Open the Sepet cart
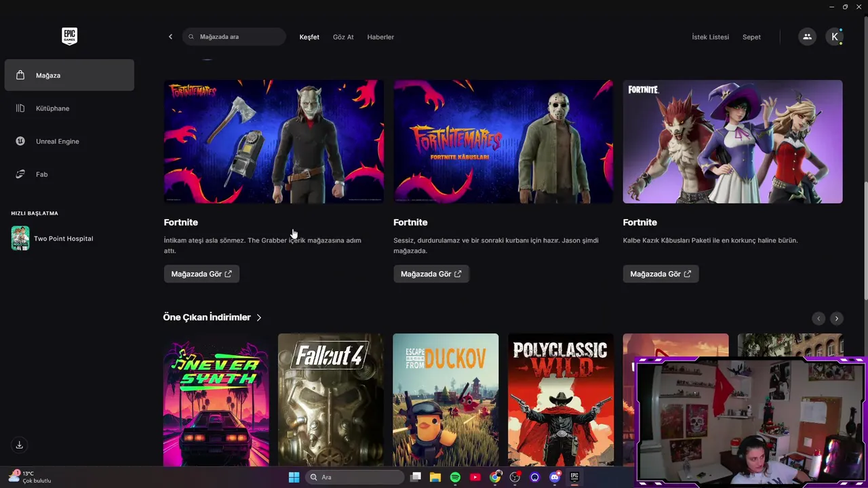868x488 pixels. 751,37
